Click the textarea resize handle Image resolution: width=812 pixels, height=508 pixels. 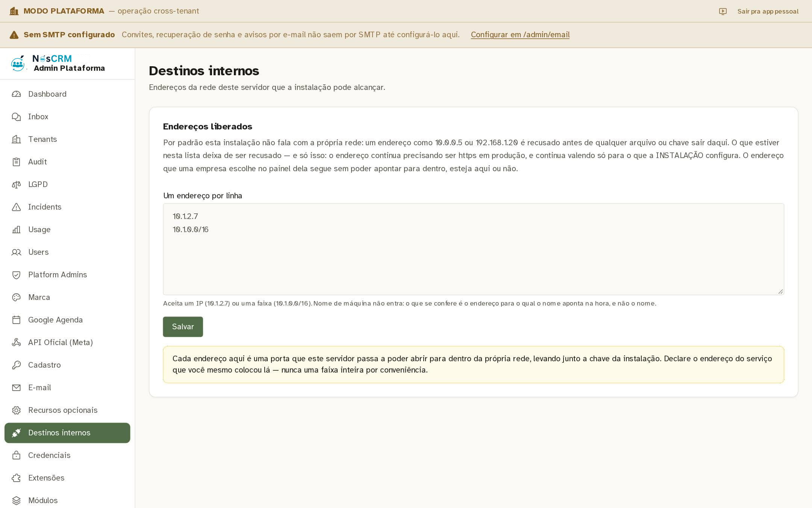[x=780, y=291]
